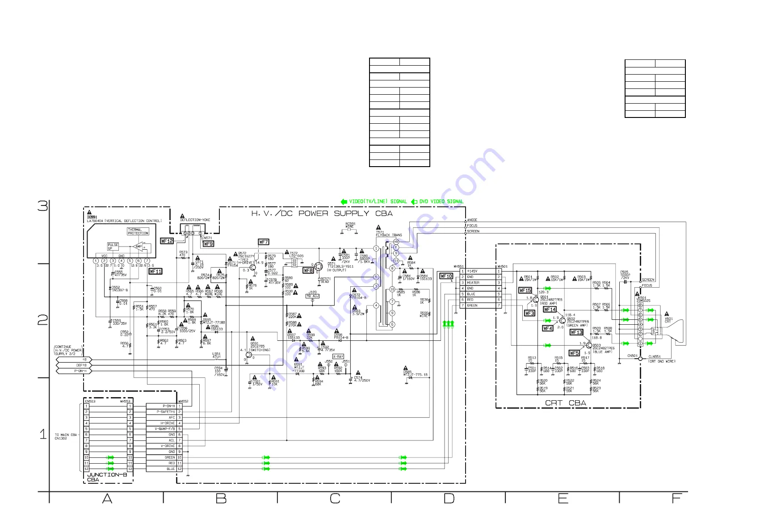Click the 'P-SAFETY1' row in WH552
Viewport: 760px width, 532px height.
pyautogui.click(x=164, y=412)
